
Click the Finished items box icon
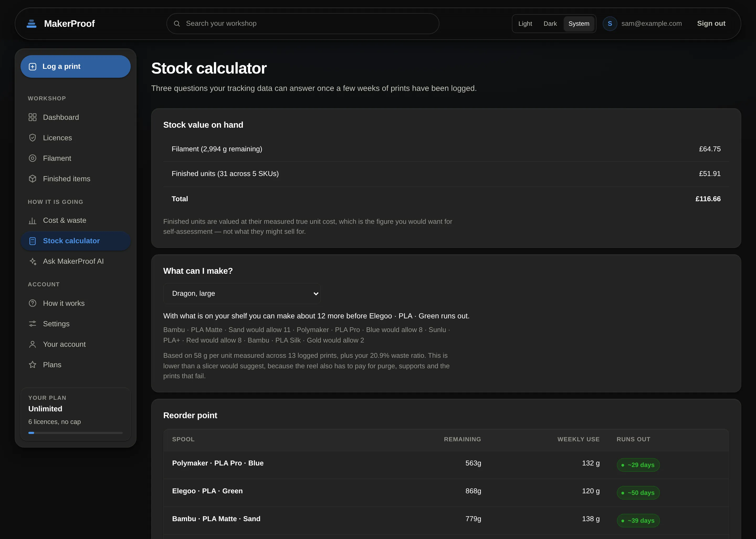click(33, 179)
